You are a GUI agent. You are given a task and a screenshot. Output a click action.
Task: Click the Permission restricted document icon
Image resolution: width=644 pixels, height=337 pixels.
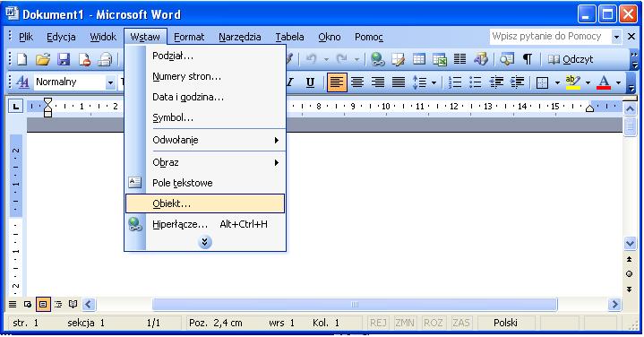(84, 59)
